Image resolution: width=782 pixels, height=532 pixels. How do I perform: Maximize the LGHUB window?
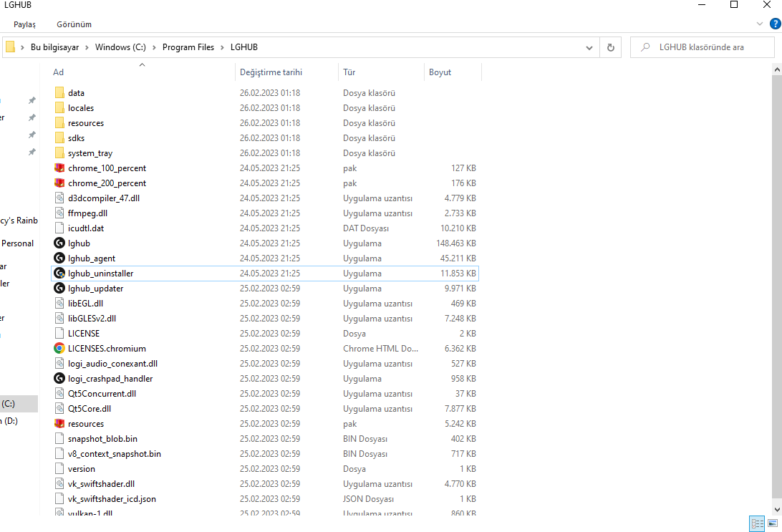[x=734, y=5]
